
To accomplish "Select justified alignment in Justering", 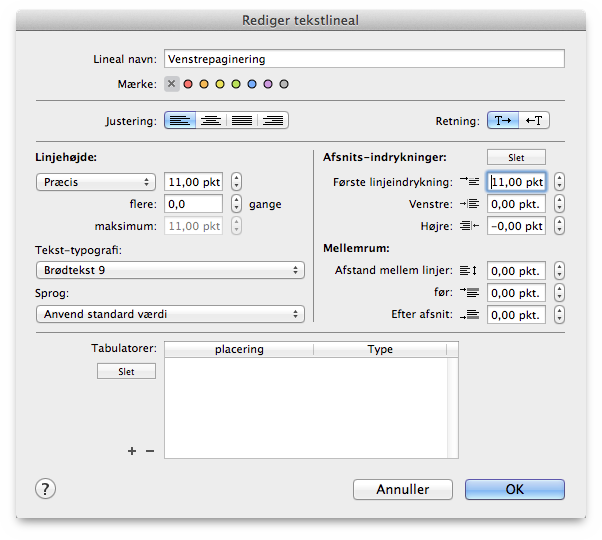I will pyautogui.click(x=242, y=121).
